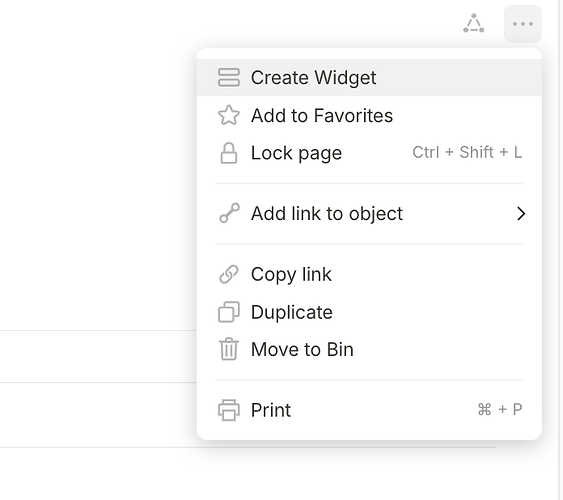The height and width of the screenshot is (500, 563).
Task: Click the Ctrl + Shift + L shortcut hint
Action: pyautogui.click(x=467, y=153)
